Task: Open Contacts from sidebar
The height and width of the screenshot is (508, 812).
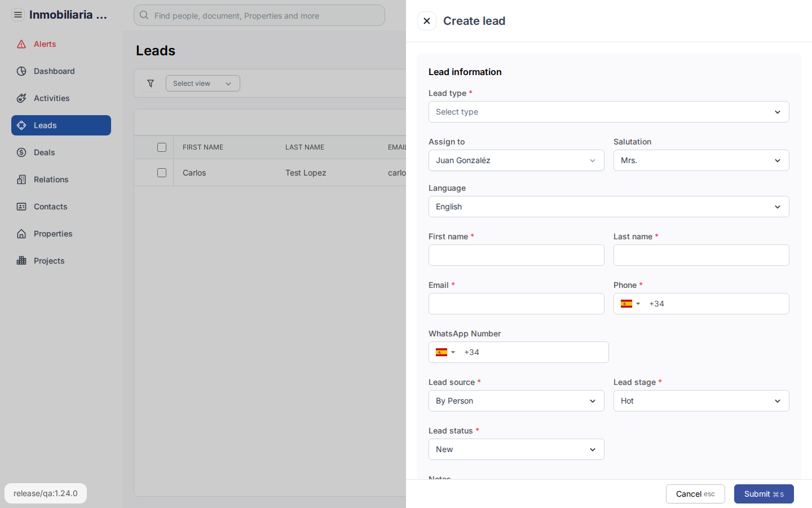Action: click(50, 207)
